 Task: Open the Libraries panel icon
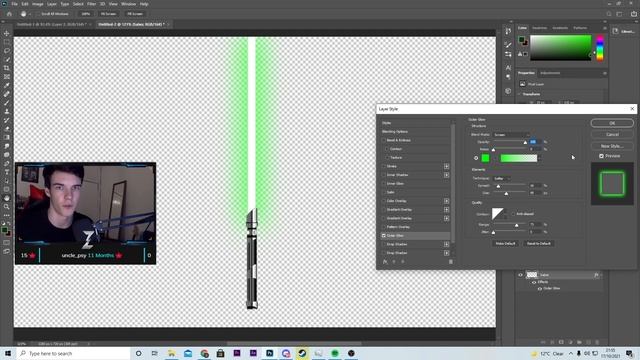(x=616, y=31)
